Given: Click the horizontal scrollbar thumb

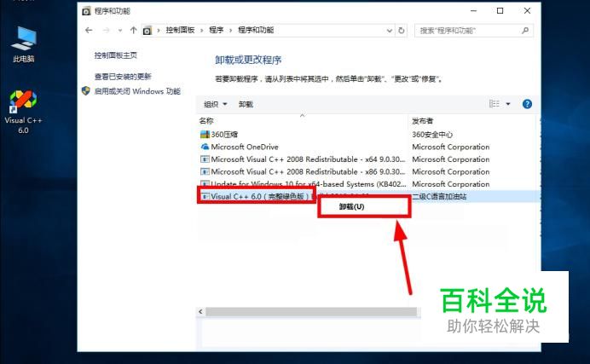Looking at the screenshot, I should [x=311, y=311].
